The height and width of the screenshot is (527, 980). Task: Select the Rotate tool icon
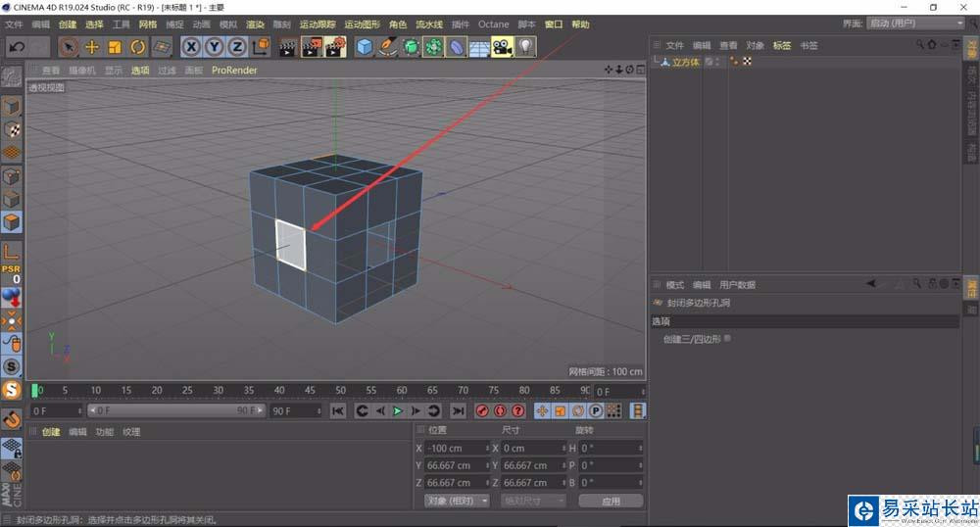click(x=137, y=47)
